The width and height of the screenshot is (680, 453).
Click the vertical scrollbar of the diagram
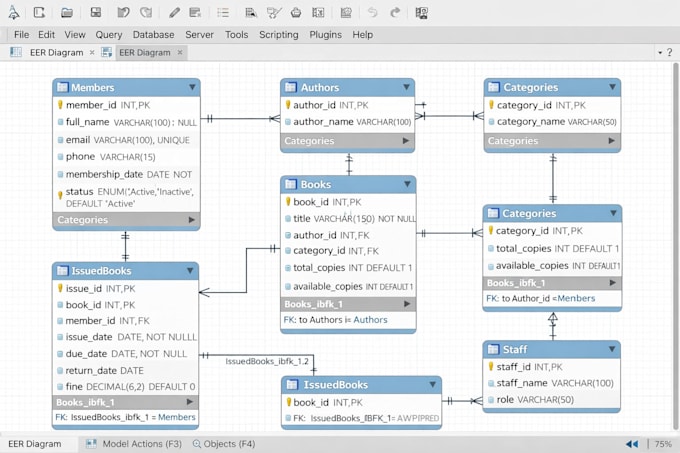click(x=675, y=245)
